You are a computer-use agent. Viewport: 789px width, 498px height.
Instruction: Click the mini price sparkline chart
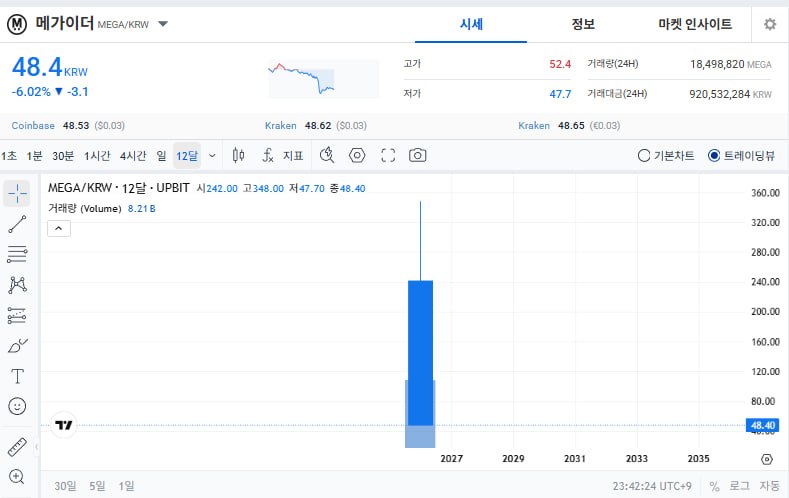tap(324, 79)
